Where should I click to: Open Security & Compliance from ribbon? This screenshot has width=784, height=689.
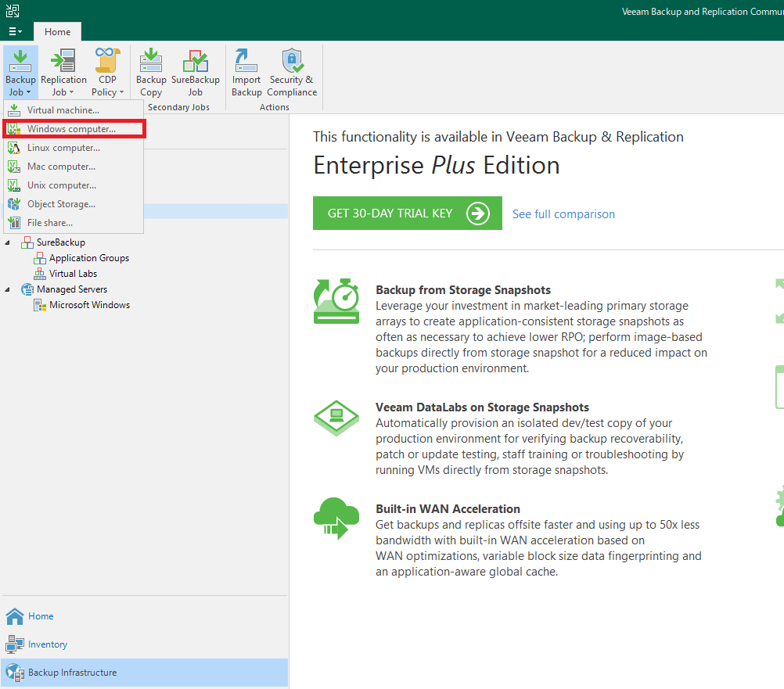(x=292, y=73)
